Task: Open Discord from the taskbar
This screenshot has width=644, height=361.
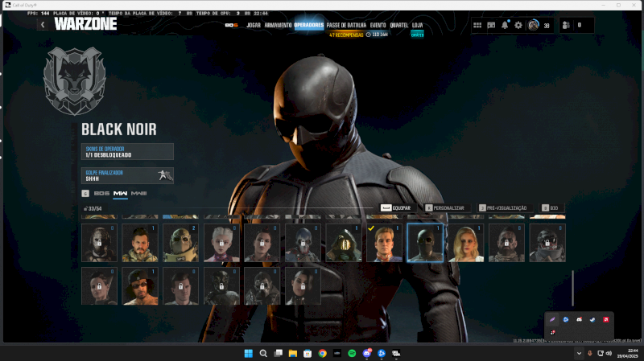Action: [x=368, y=353]
